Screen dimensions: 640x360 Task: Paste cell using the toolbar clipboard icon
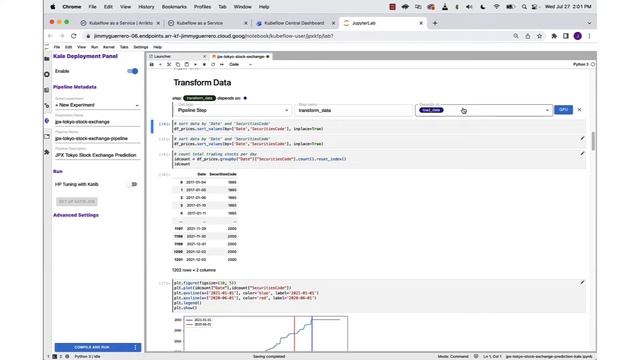[x=187, y=64]
